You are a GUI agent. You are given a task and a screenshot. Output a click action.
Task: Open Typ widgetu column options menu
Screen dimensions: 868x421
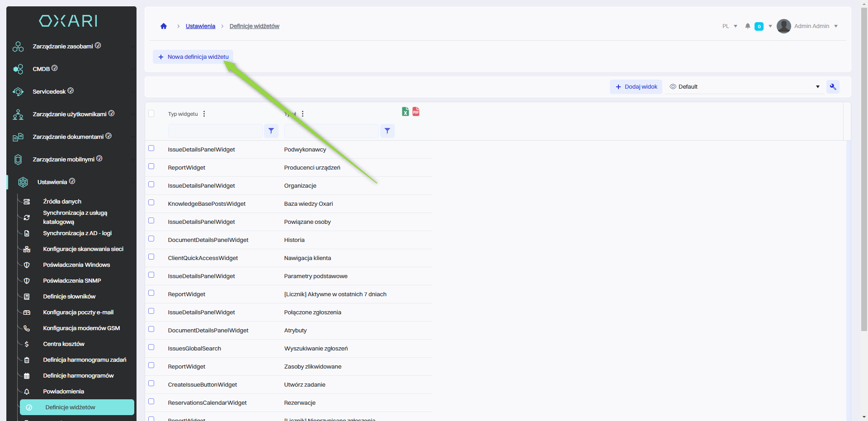pyautogui.click(x=204, y=114)
